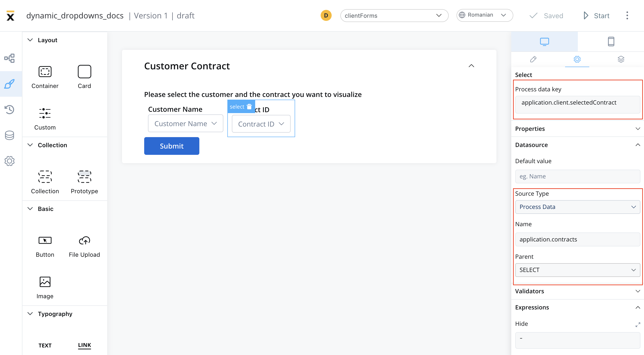The image size is (644, 355).
Task: Start the process with Start button
Action: click(x=596, y=15)
